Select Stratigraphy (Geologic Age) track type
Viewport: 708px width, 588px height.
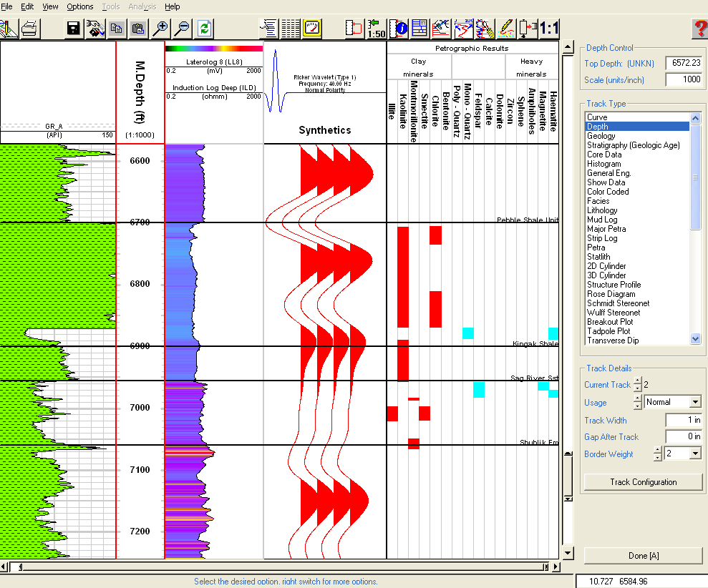tap(638, 145)
